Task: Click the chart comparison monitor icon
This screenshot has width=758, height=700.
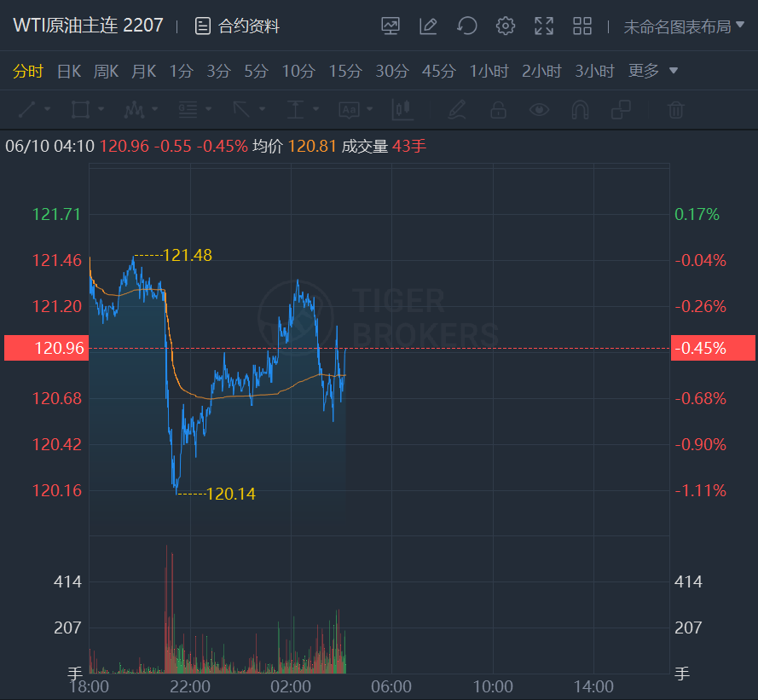Action: coord(391,26)
